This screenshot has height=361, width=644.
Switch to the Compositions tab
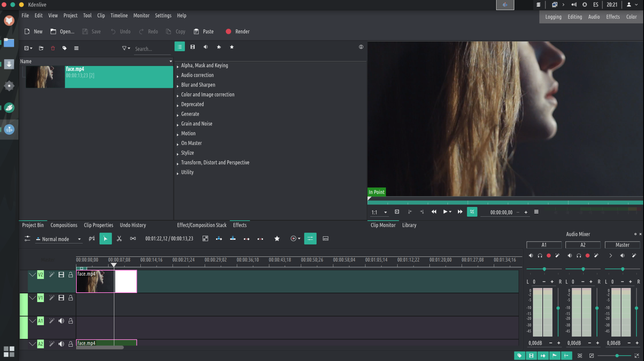64,225
